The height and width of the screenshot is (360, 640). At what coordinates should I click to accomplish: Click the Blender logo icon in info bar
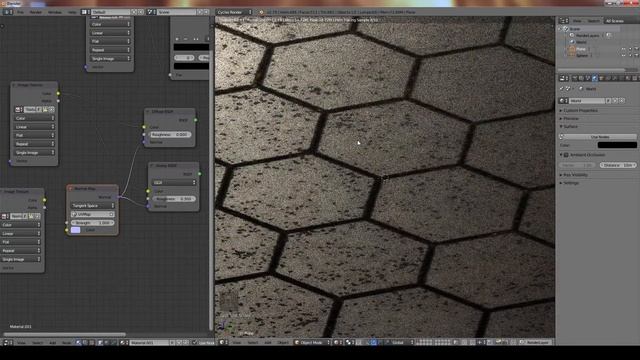(261, 12)
